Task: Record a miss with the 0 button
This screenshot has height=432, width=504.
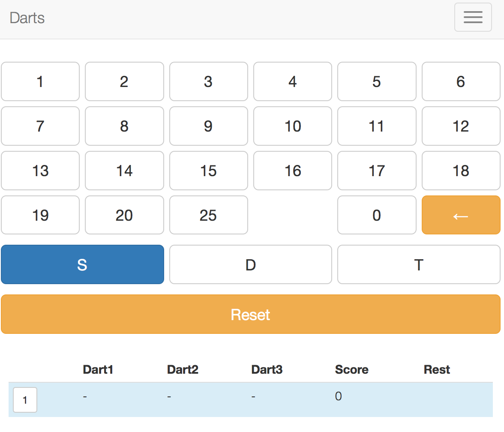Action: pyautogui.click(x=376, y=215)
